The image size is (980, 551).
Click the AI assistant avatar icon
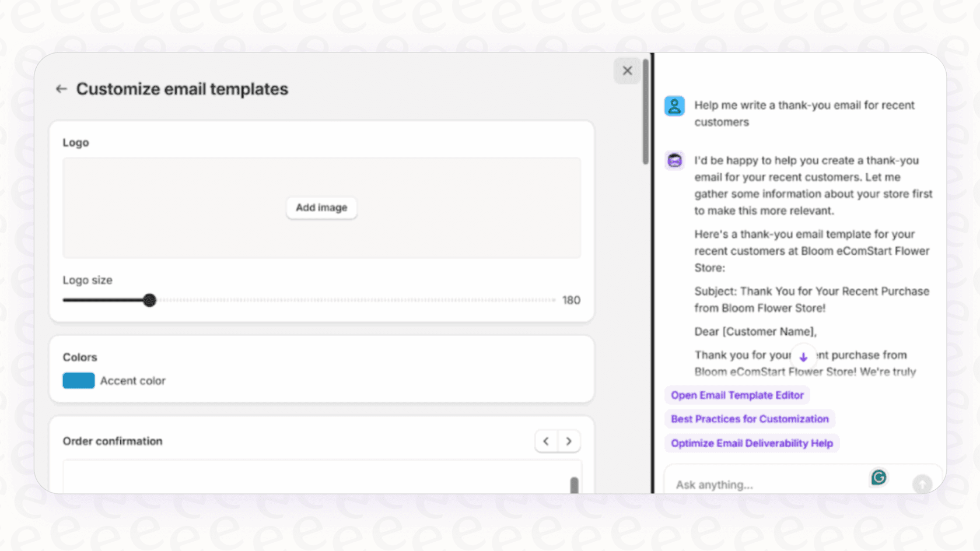click(x=674, y=160)
